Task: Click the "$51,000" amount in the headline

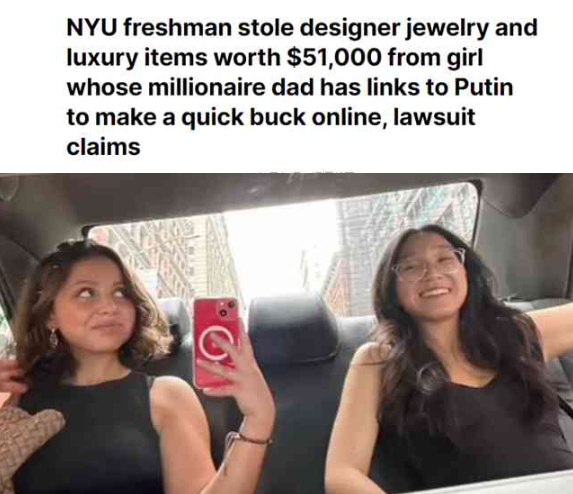Action: pos(334,58)
